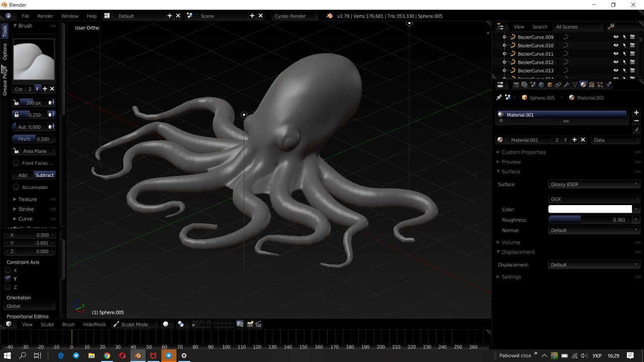Toggle renderability of BezierCurve.012
644x362 pixels.
point(632,62)
